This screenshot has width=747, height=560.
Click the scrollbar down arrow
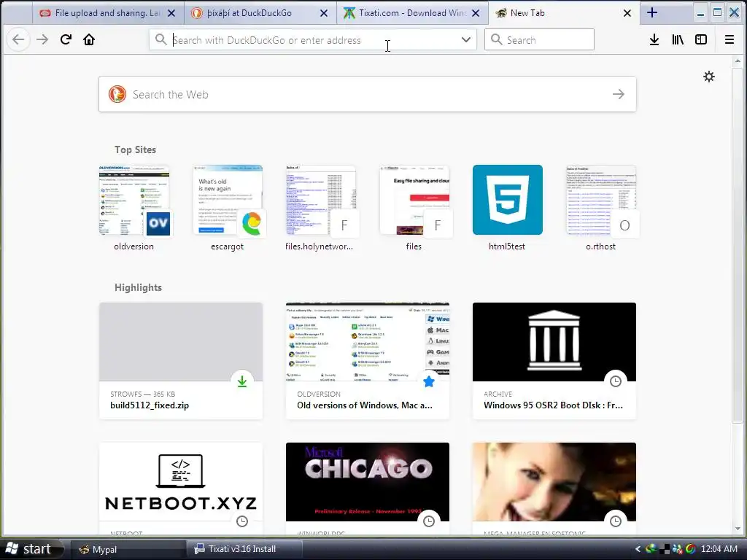[738, 529]
